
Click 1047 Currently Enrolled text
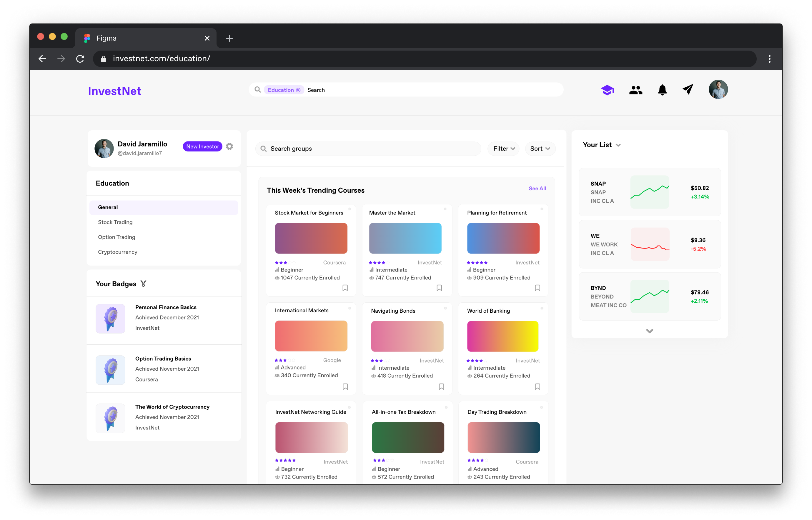pyautogui.click(x=310, y=278)
